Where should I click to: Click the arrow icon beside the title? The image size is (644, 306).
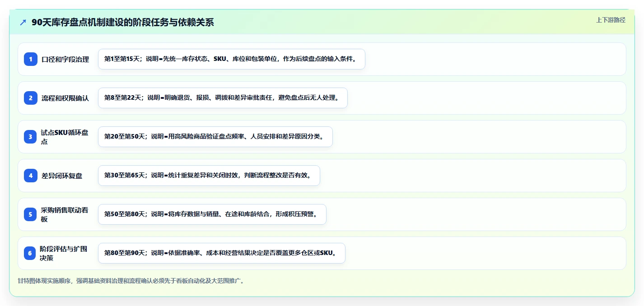pos(23,23)
